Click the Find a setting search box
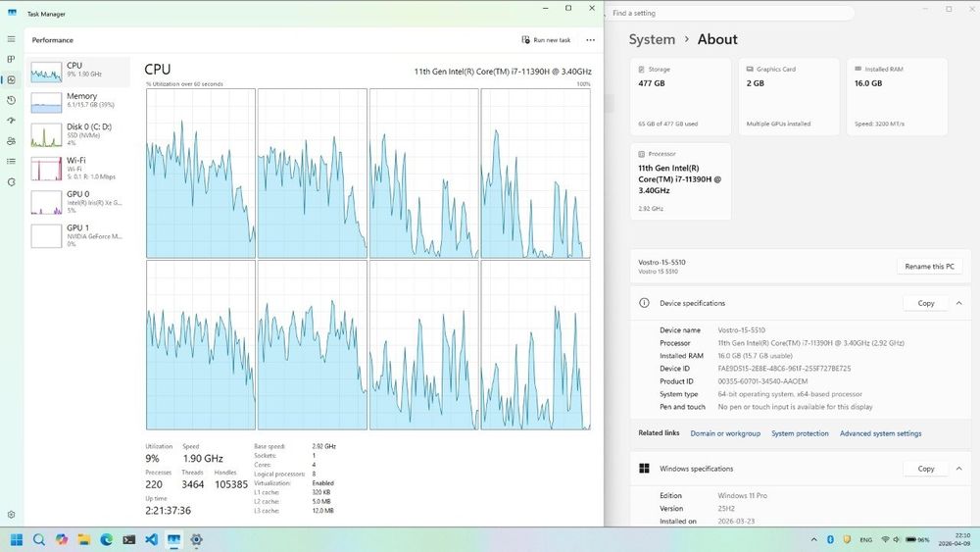Image resolution: width=980 pixels, height=552 pixels. pos(730,13)
